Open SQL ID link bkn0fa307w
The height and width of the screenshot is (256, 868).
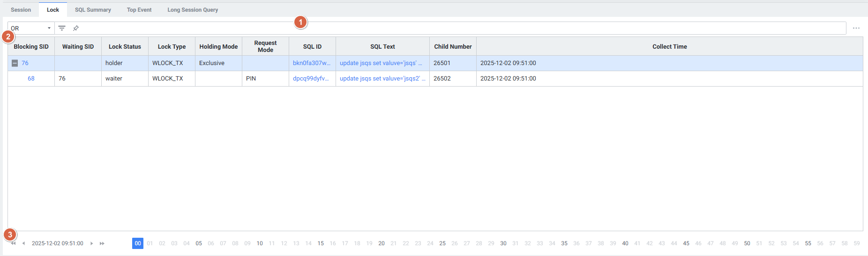click(x=311, y=63)
